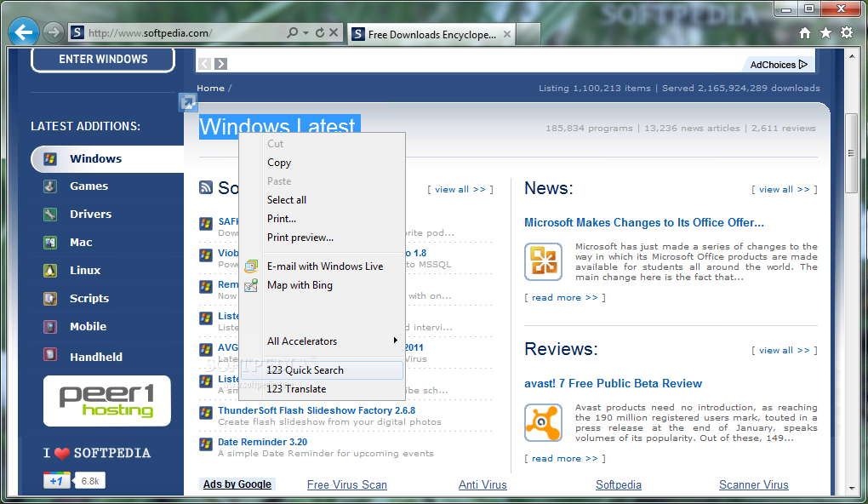Screen dimensions: 868x504
Task: Select Mobile category in sidebar
Action: (x=88, y=327)
